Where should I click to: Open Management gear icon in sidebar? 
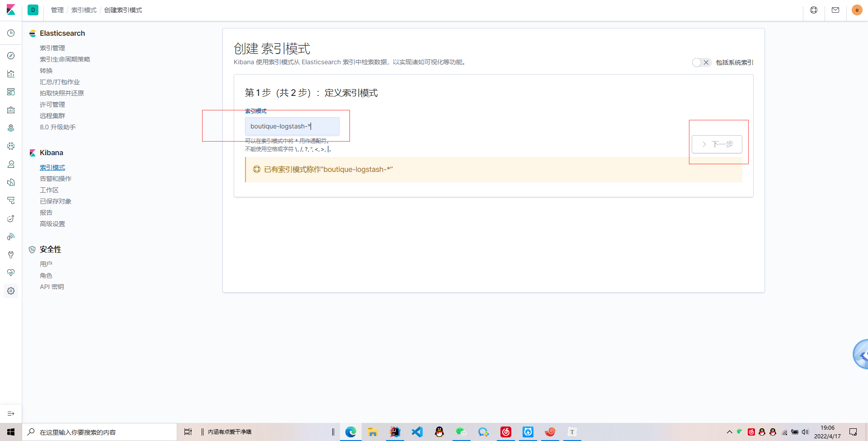point(11,291)
